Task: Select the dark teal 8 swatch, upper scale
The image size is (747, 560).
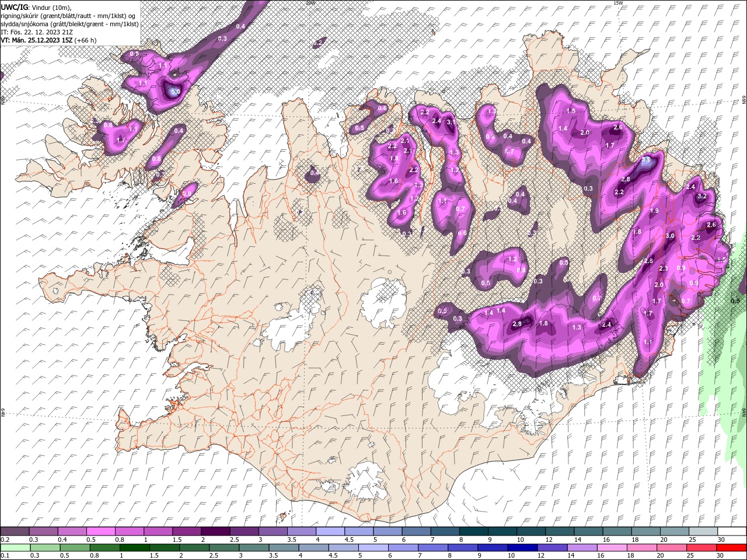Action: pos(474,531)
